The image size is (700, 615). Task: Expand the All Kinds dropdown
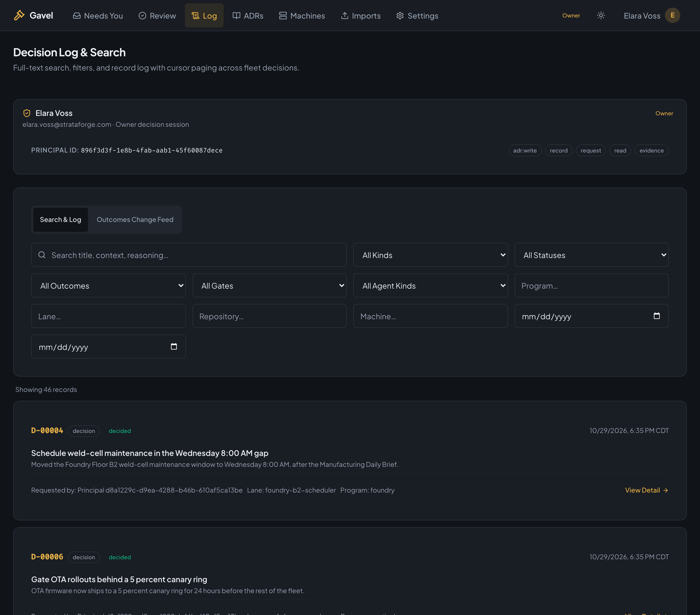click(431, 255)
